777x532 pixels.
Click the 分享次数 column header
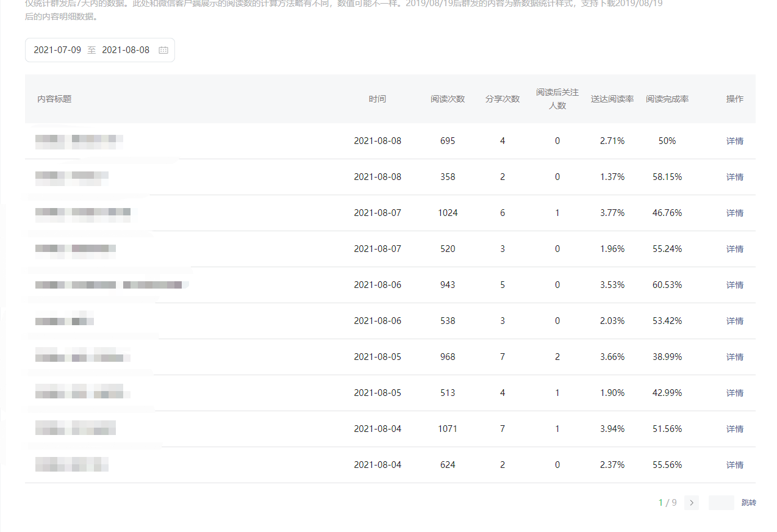click(503, 99)
